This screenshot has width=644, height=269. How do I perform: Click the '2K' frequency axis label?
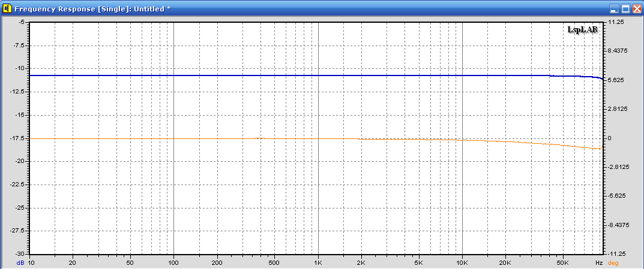coord(362,263)
